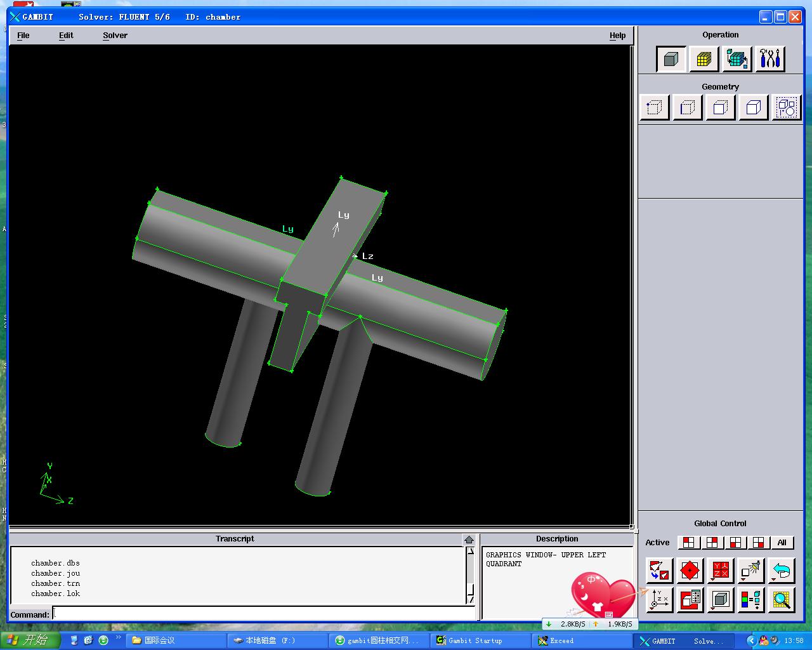Click the Fit to Window red diamond icon
This screenshot has width=812, height=650.
click(690, 571)
